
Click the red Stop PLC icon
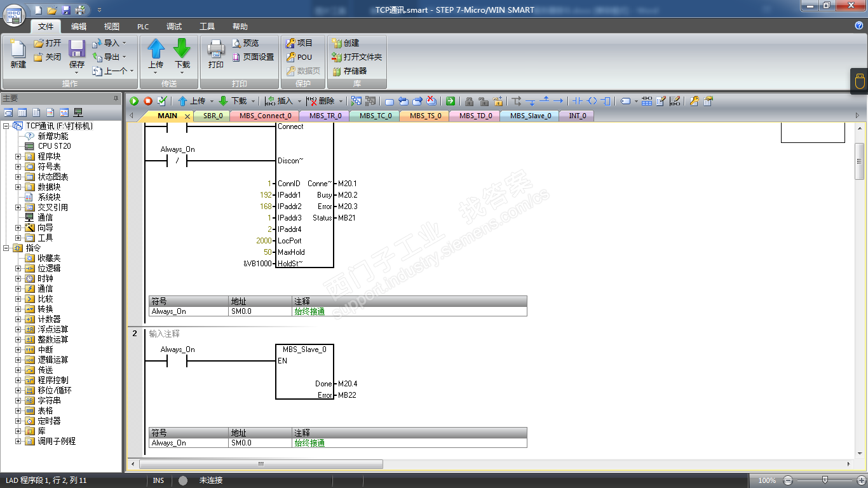[x=148, y=101]
